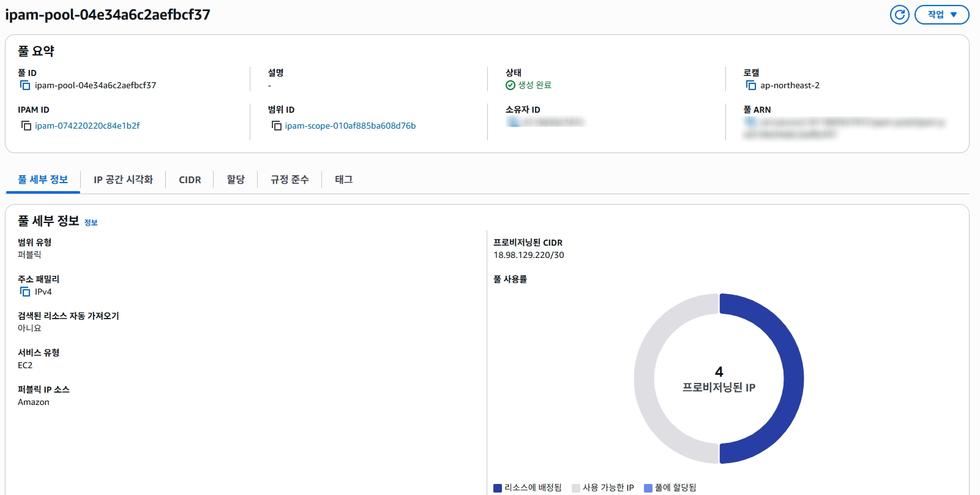980x495 pixels.
Task: Copy the 풀 ID value icon
Action: [x=25, y=85]
